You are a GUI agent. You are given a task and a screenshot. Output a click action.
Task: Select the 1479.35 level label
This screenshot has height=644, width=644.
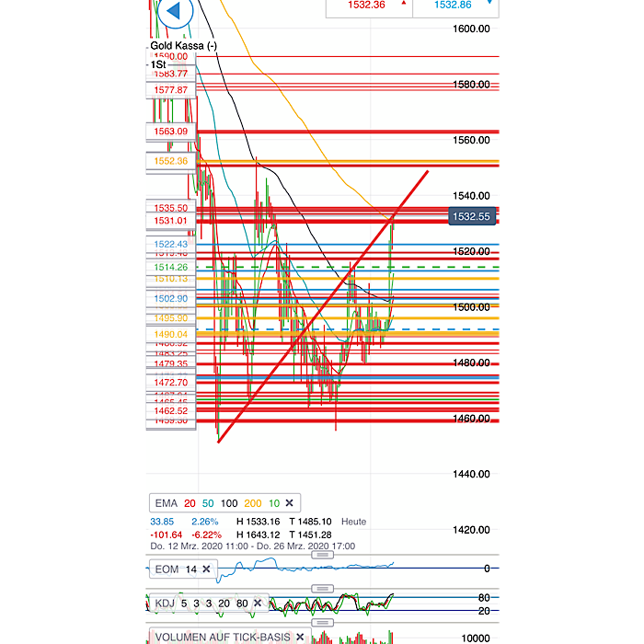click(x=171, y=363)
